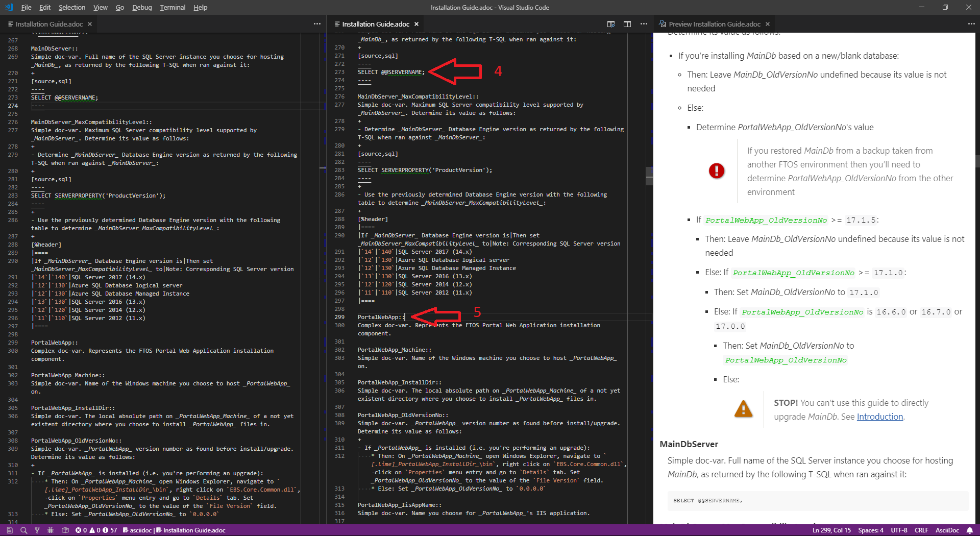The width and height of the screenshot is (980, 536).
Task: Click the errors count indicator
Action: coord(81,530)
